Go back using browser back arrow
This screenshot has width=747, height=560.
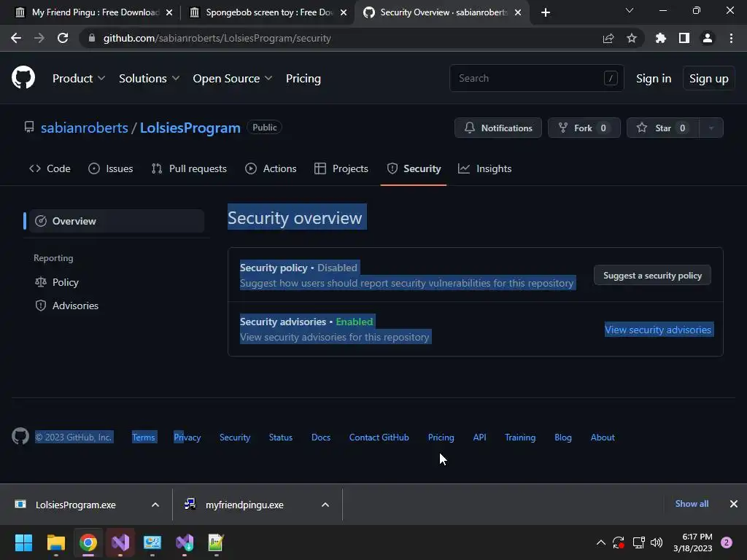coord(16,38)
